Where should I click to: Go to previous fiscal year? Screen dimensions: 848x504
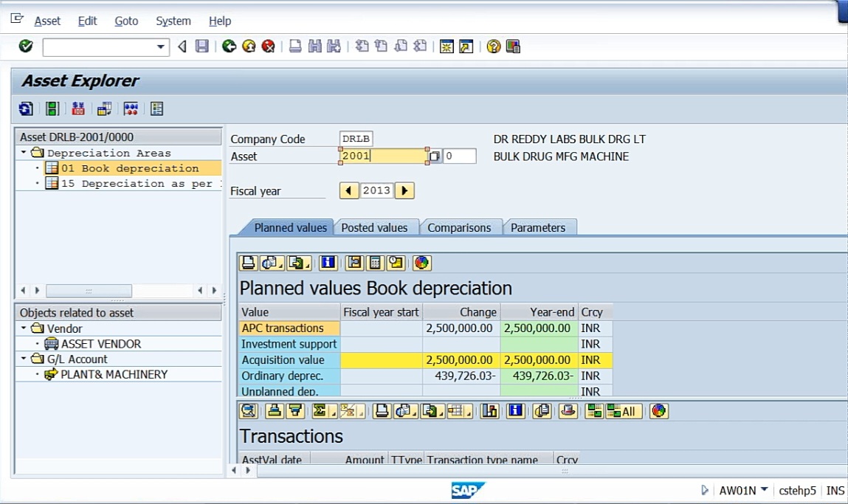(349, 190)
